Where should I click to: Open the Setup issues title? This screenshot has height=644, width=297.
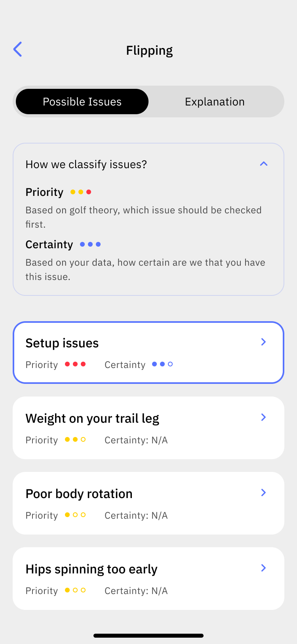(62, 343)
